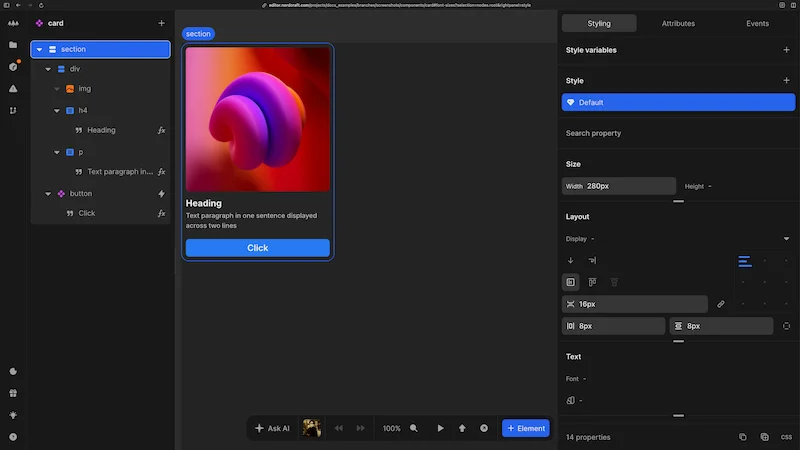800x450 pixels.
Task: Collapse the h4 tree node
Action: [x=57, y=111]
